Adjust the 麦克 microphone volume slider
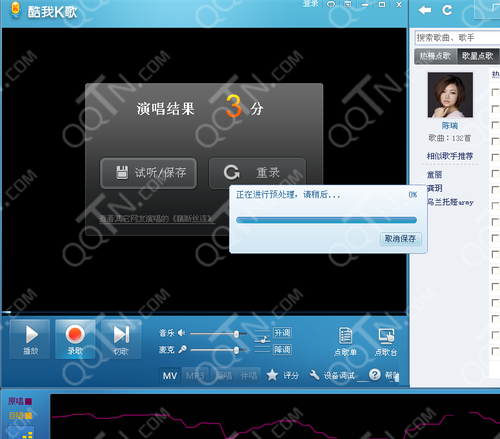Image resolution: width=500 pixels, height=439 pixels. 218,350
